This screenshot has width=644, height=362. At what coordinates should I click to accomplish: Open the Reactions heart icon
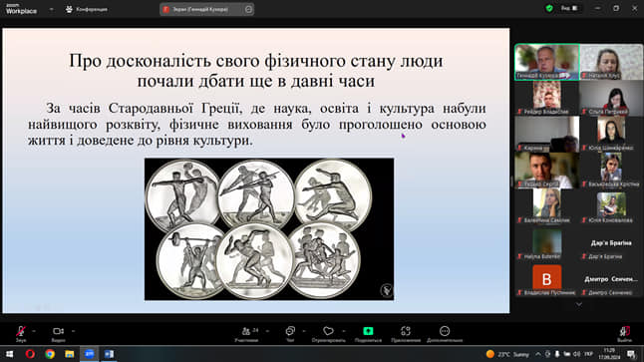point(328,331)
